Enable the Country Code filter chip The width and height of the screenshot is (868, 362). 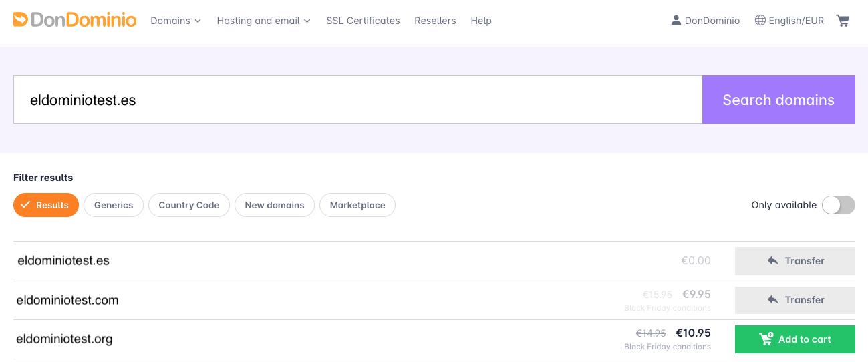pos(189,205)
